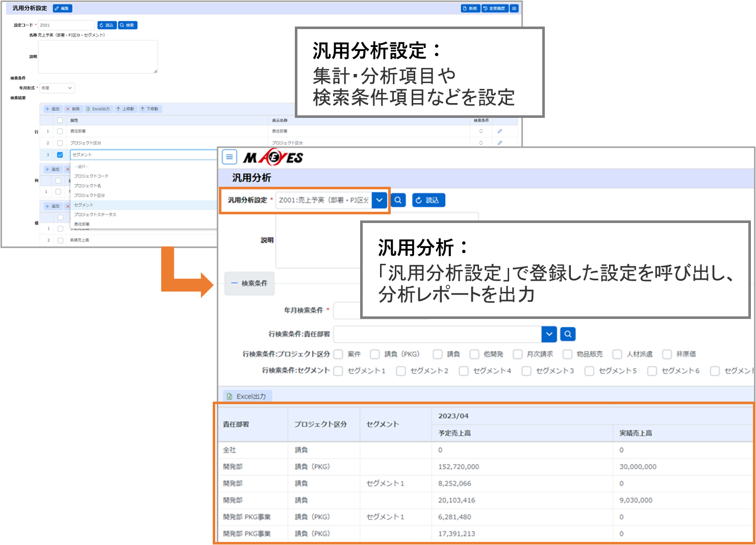Viewport: 756px width, 545px height.
Task: Click the 新規 button in 汎用分析設定 header
Action: (x=470, y=8)
